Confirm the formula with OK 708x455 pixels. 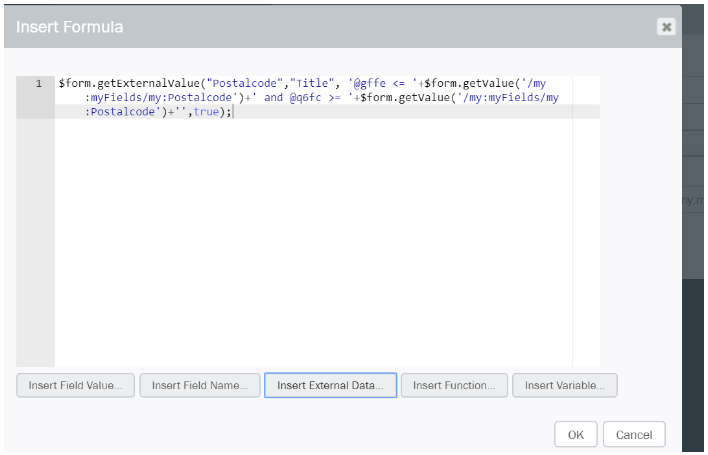(575, 435)
